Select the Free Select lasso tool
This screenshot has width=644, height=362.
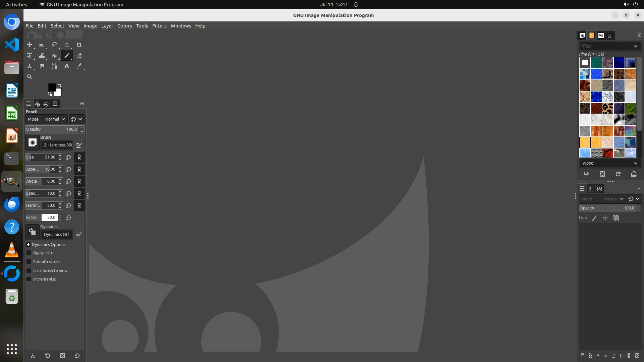pyautogui.click(x=54, y=45)
